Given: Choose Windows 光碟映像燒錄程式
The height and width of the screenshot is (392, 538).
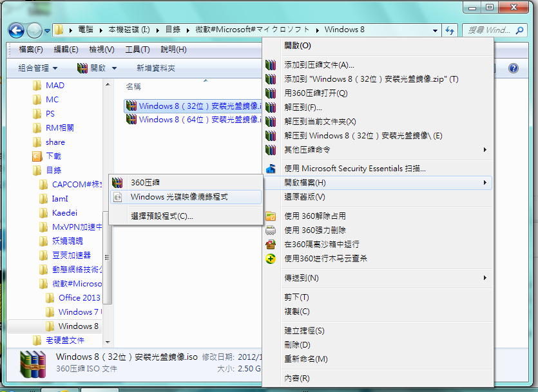Looking at the screenshot, I should tap(186, 197).
